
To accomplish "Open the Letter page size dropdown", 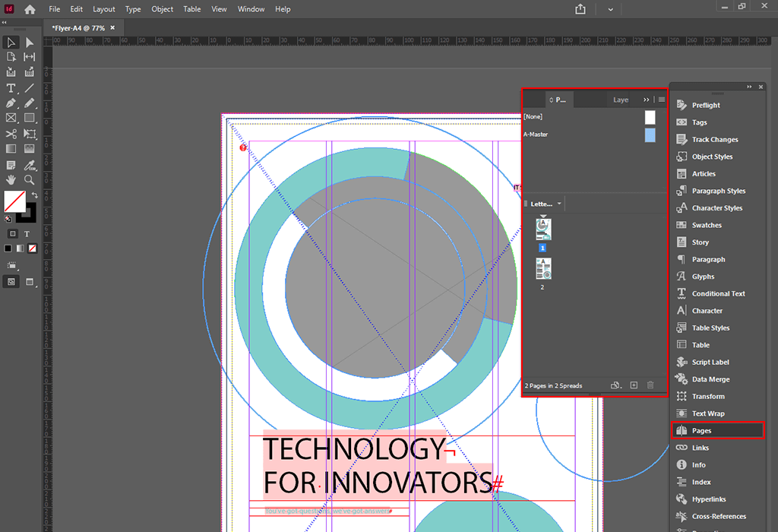I will coord(559,204).
